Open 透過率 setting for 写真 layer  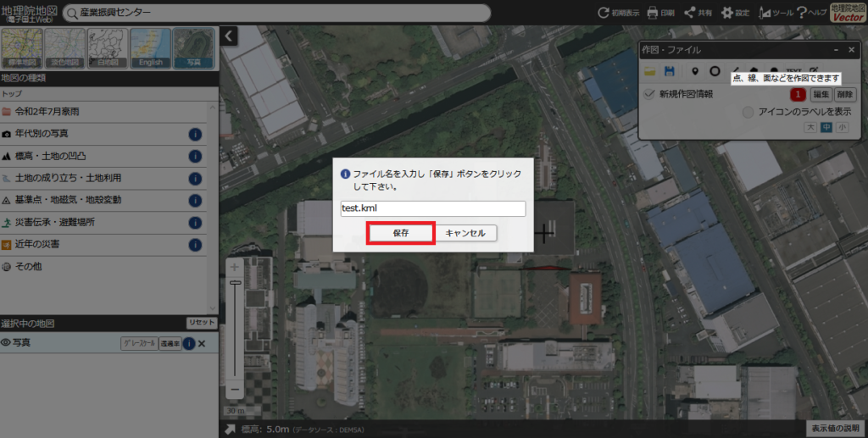pos(170,343)
